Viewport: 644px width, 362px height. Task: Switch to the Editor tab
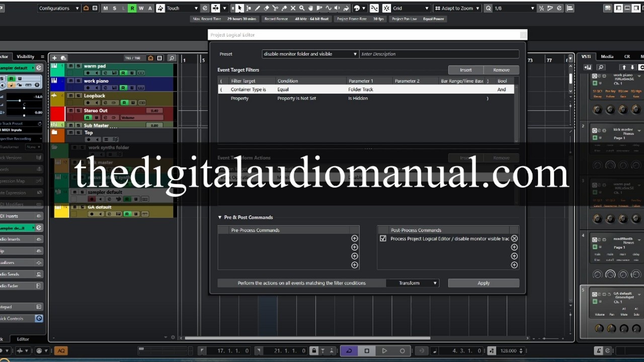click(23, 339)
